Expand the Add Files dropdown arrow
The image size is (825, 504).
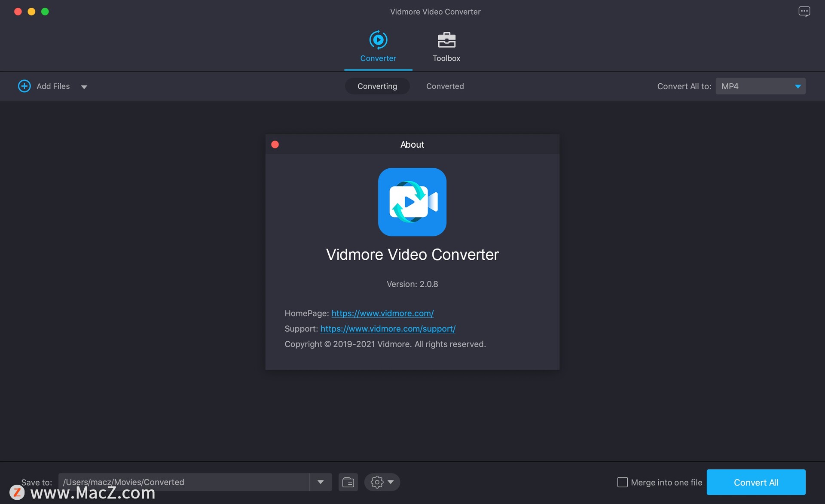pos(84,87)
